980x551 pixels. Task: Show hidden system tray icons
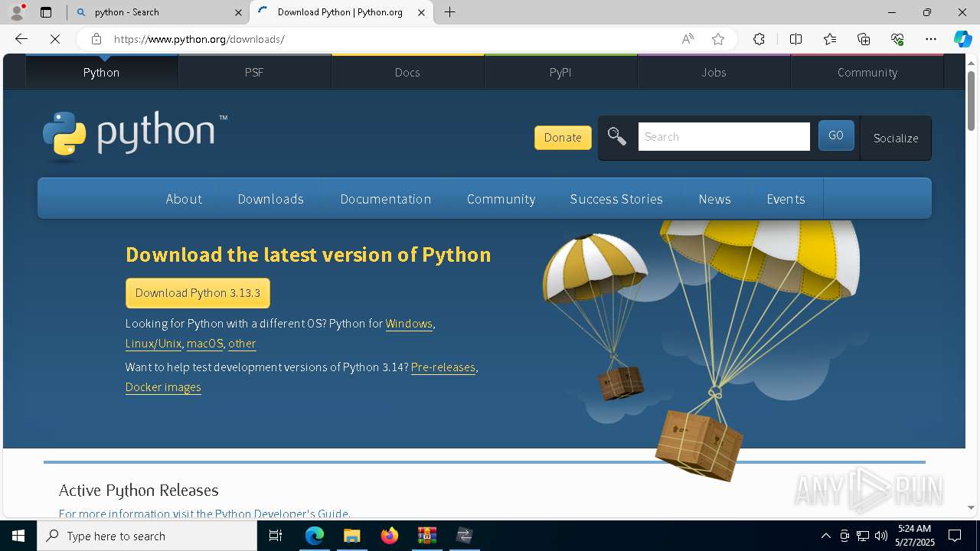click(825, 536)
